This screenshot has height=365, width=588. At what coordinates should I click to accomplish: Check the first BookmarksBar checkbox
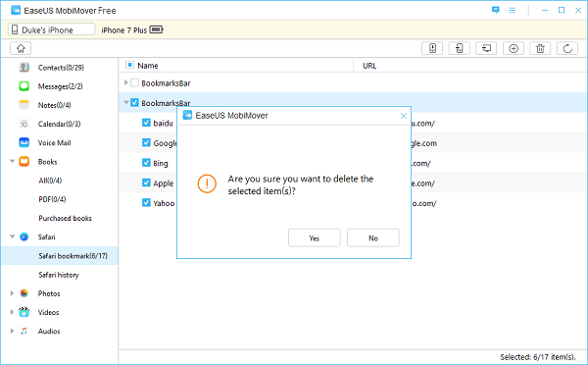point(134,82)
